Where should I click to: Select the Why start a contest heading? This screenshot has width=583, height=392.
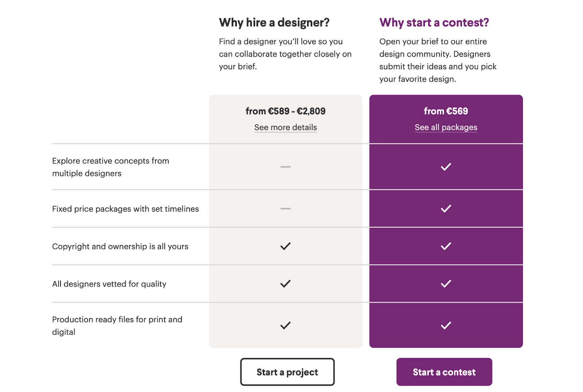point(434,23)
